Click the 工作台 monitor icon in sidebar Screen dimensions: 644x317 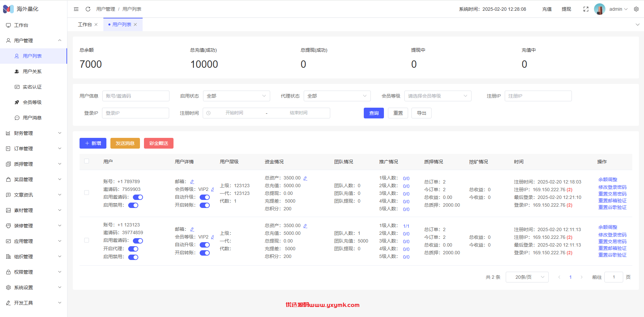point(8,25)
